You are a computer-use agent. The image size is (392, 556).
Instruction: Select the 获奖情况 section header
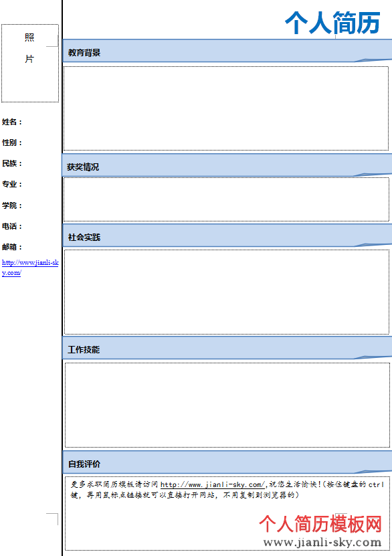[x=227, y=165]
